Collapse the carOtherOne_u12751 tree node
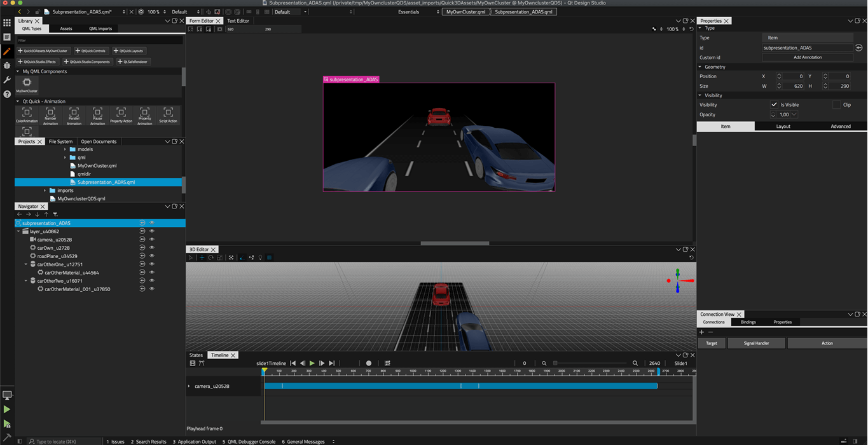868x445 pixels. point(26,264)
